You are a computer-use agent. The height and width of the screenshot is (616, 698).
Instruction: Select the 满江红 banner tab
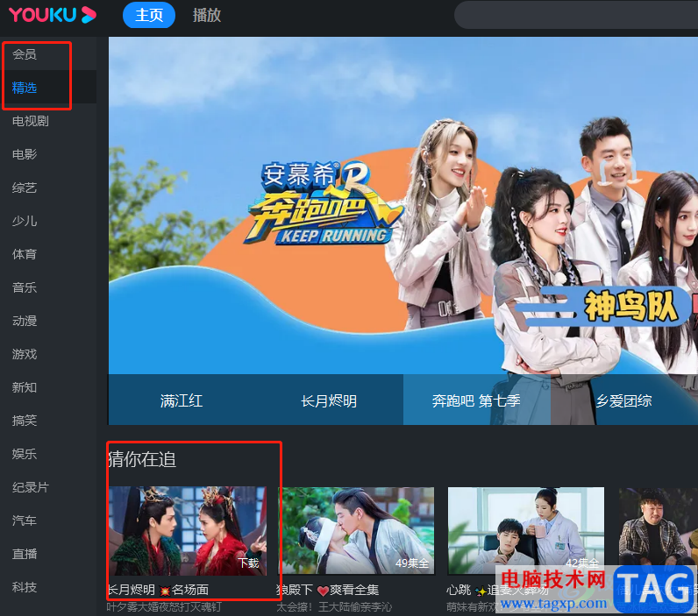(182, 400)
